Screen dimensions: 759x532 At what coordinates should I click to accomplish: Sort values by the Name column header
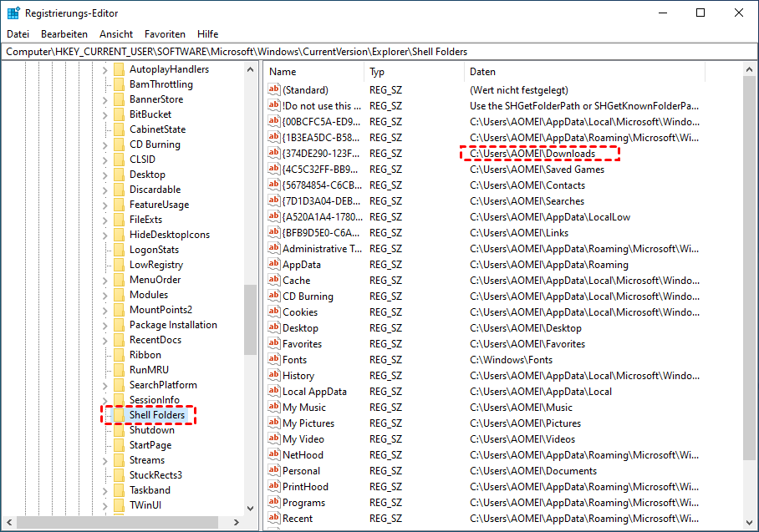click(314, 72)
